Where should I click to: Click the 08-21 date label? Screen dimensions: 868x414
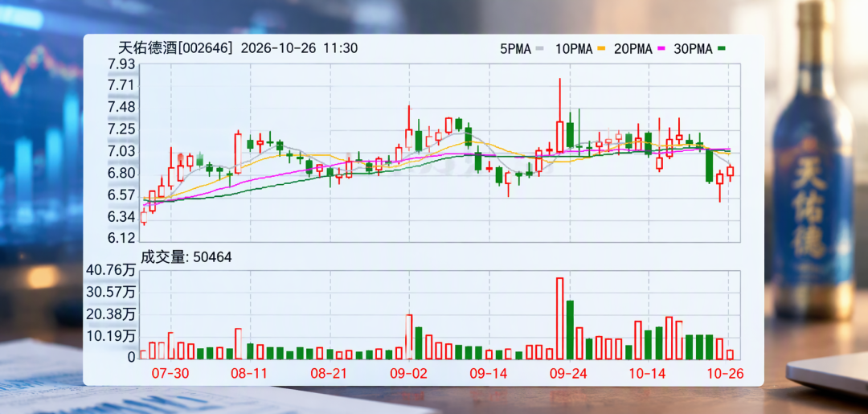coord(330,374)
